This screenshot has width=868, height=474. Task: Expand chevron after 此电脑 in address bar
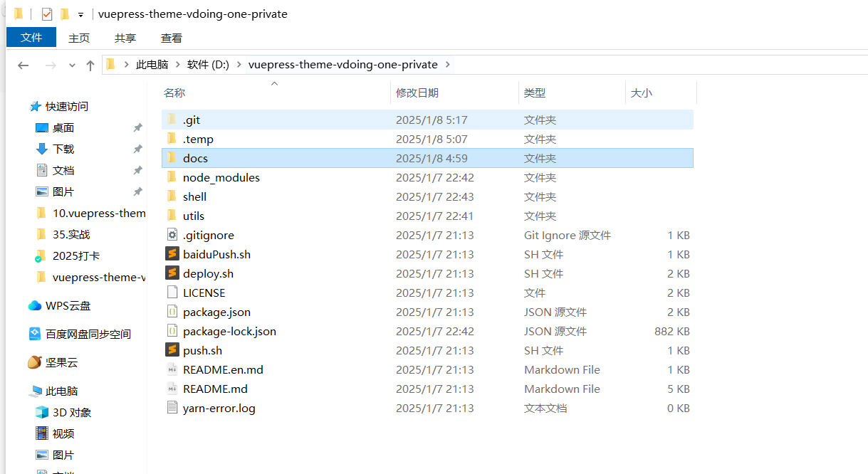178,65
